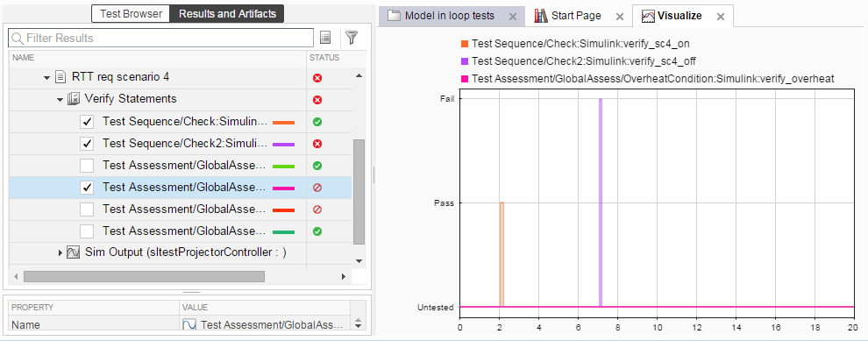
Task: Click the Verify Statements node icon
Action: pos(74,99)
